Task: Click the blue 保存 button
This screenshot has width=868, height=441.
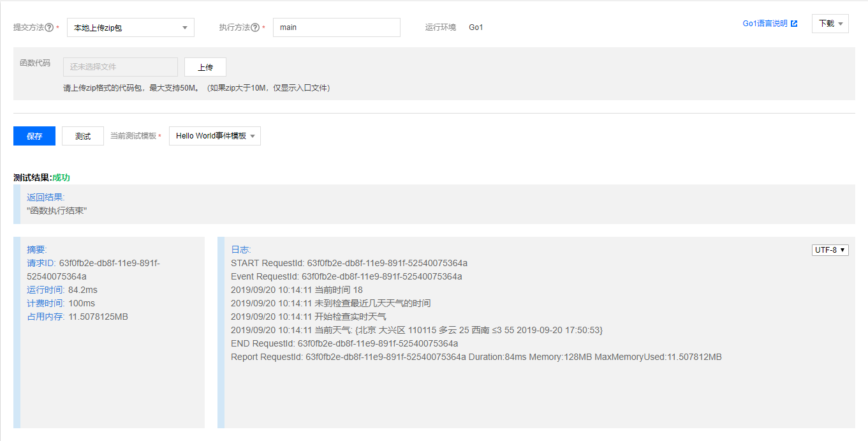Action: click(x=34, y=136)
